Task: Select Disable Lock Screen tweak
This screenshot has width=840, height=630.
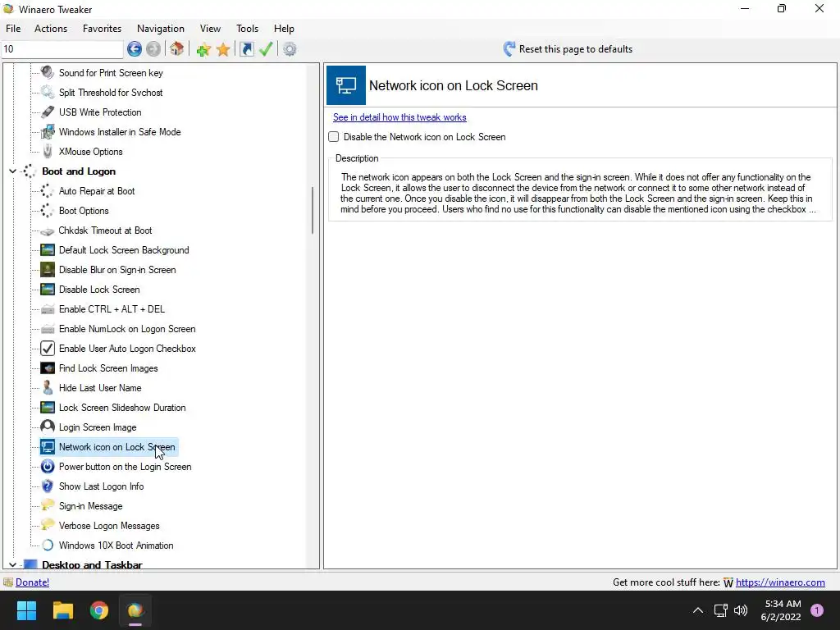Action: click(x=99, y=290)
